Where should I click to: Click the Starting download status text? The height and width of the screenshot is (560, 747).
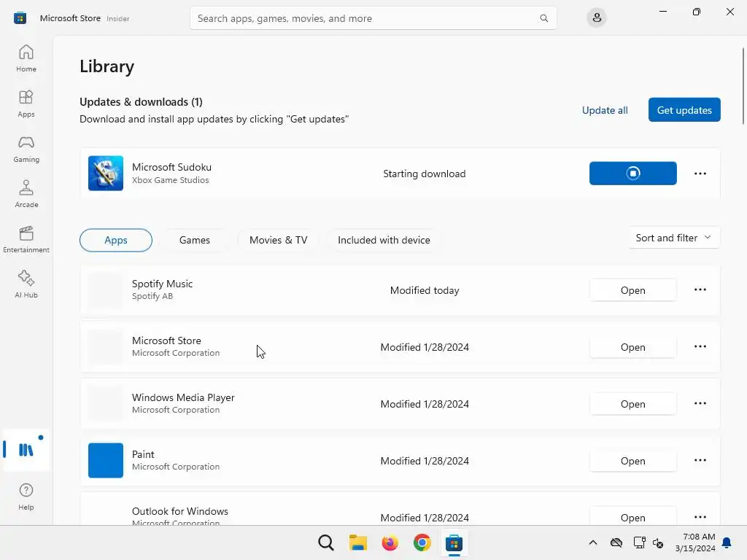[x=424, y=174]
